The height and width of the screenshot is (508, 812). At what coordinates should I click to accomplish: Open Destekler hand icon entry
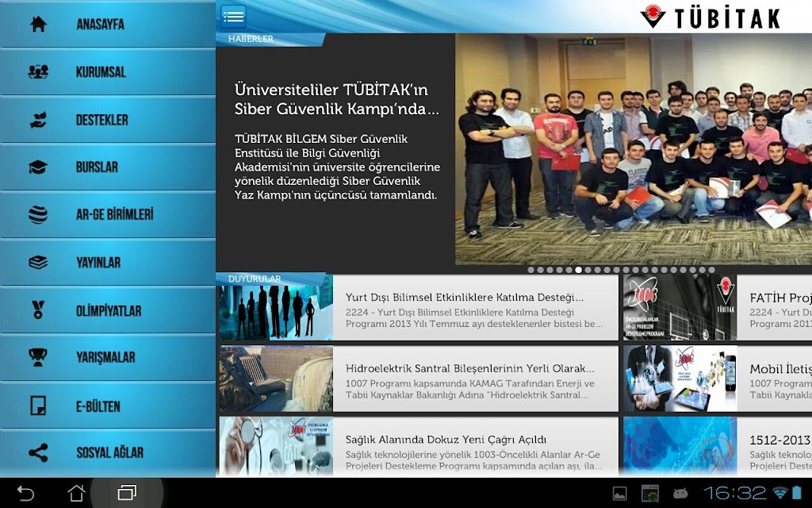tap(38, 120)
